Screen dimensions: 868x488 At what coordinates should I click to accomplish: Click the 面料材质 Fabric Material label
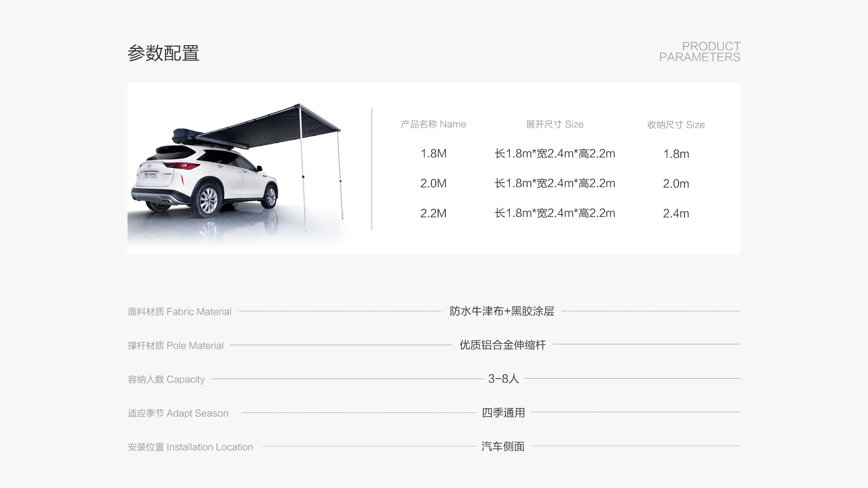179,312
